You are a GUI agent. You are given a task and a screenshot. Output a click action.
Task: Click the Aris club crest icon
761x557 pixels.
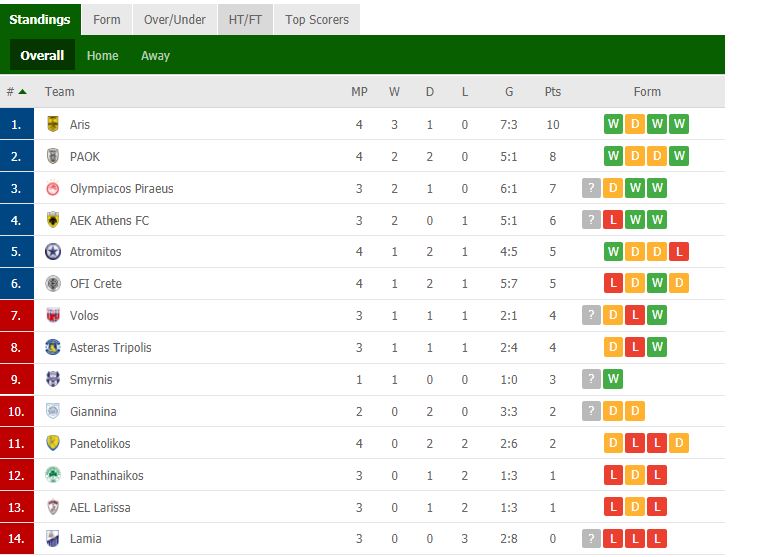pos(53,125)
